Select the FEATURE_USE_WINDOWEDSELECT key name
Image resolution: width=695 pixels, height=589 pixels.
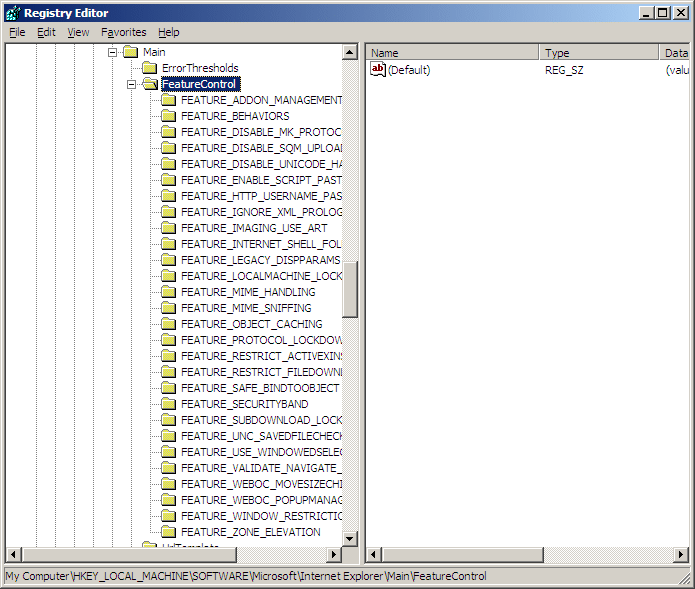point(261,452)
